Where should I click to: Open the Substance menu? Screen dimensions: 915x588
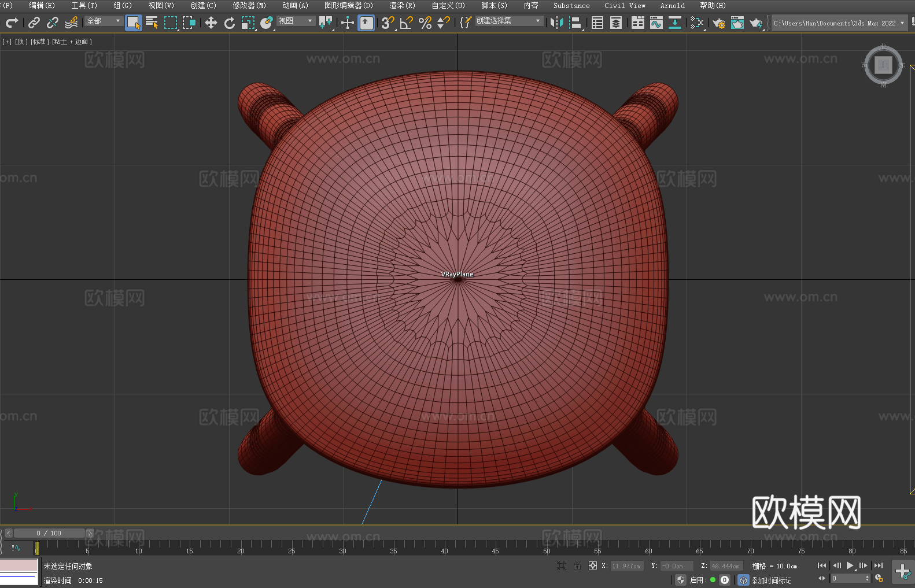[x=571, y=5]
